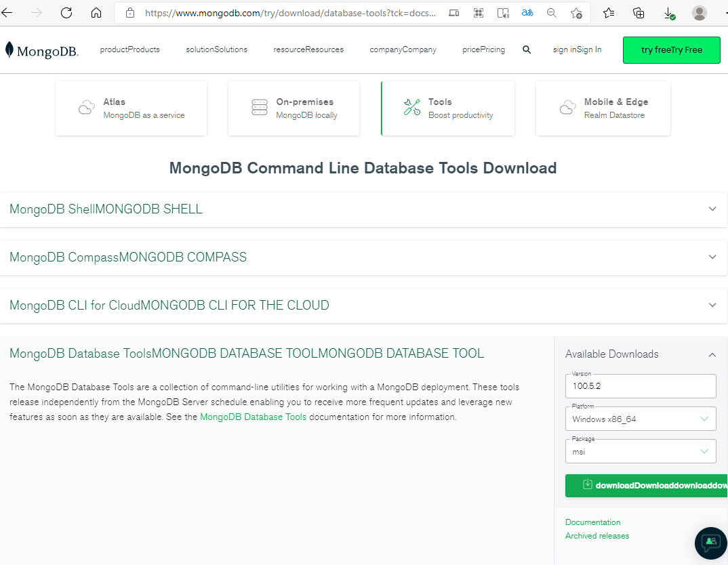Open the chat support bubble
The width and height of the screenshot is (728, 565).
click(710, 543)
